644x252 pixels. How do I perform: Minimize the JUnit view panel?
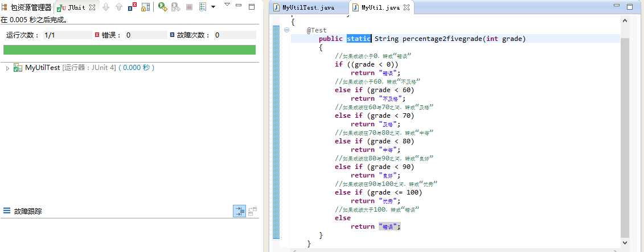pyautogui.click(x=239, y=6)
